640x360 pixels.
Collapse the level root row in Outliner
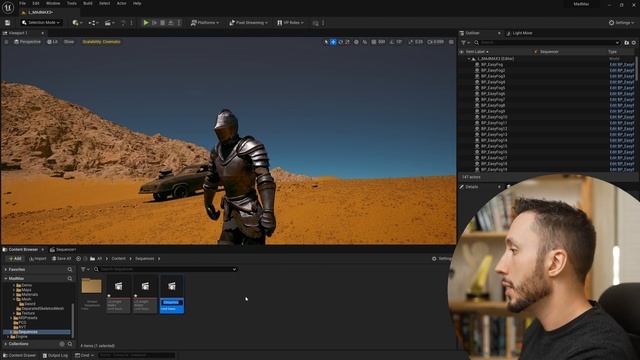469,59
